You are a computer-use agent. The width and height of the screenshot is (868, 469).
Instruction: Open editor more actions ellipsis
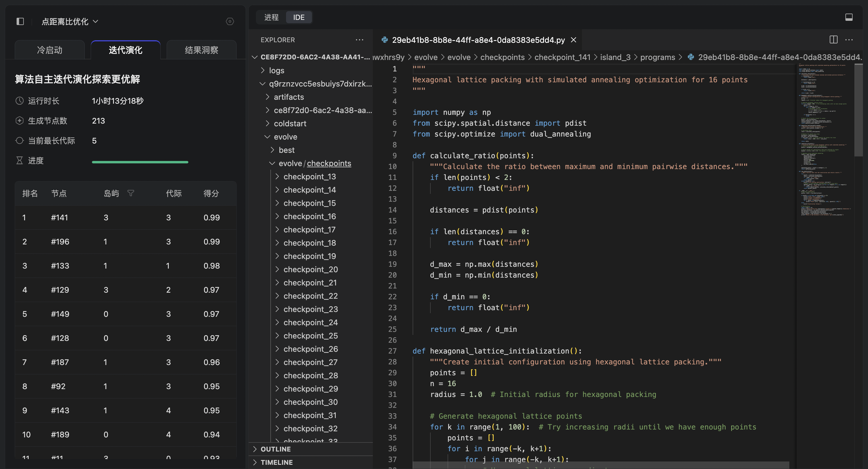point(849,40)
